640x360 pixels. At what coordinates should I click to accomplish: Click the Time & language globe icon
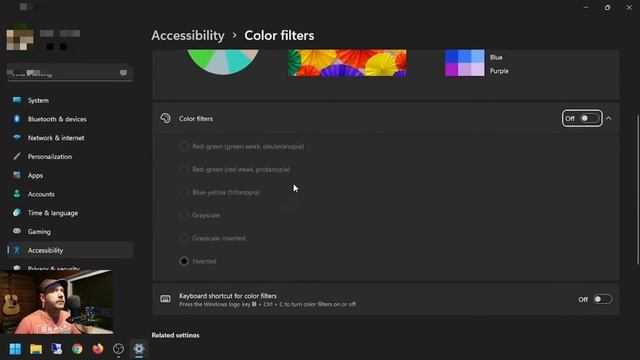pos(17,212)
